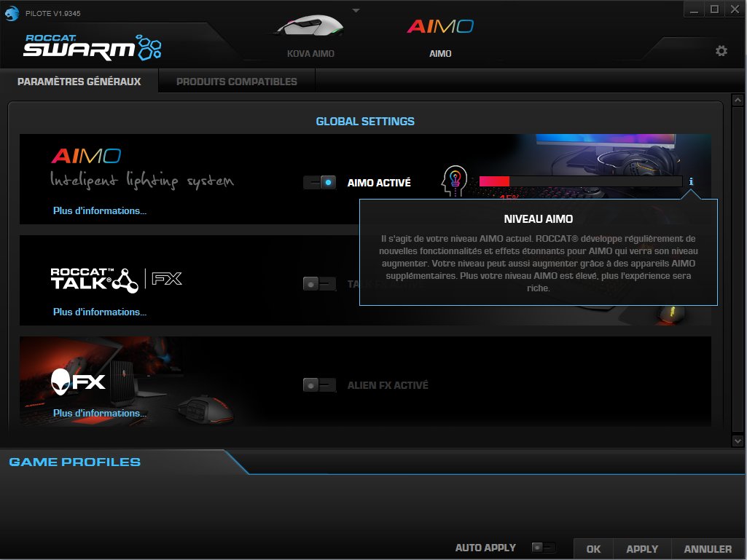The width and height of the screenshot is (747, 560).
Task: Click the AIMO level progress bar
Action: (579, 180)
